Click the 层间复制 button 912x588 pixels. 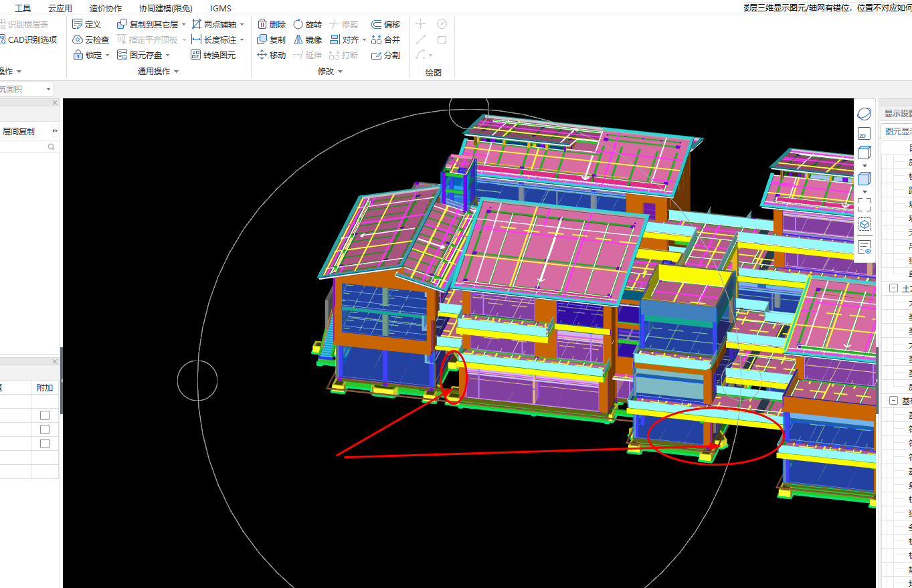point(19,131)
